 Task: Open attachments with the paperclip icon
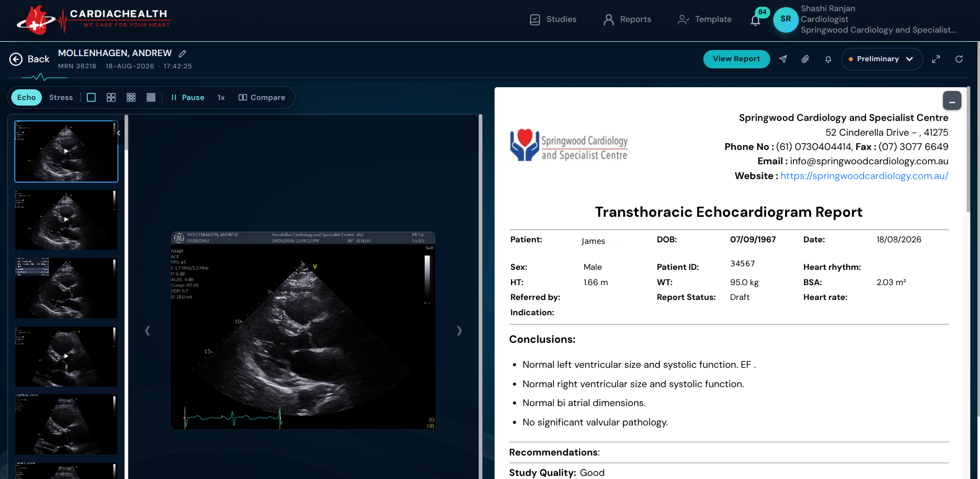coord(805,59)
